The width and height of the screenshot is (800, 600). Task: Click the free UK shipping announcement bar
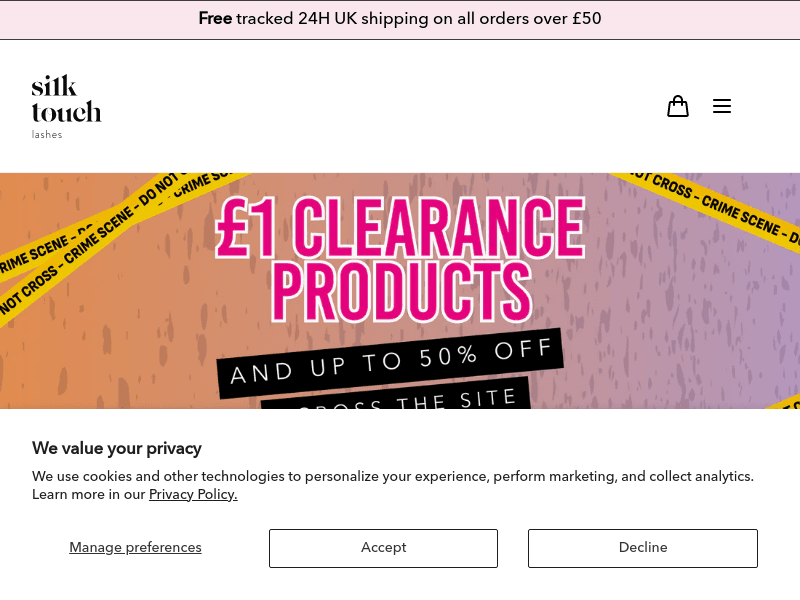(400, 19)
